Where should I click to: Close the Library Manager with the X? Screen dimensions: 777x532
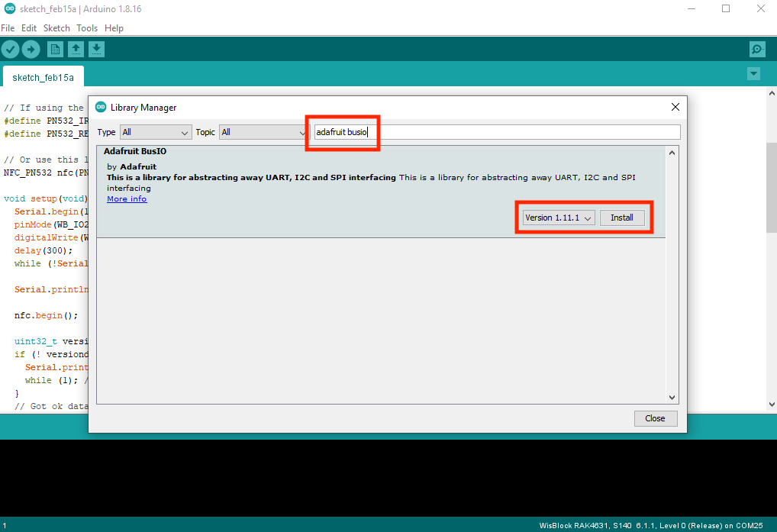675,107
